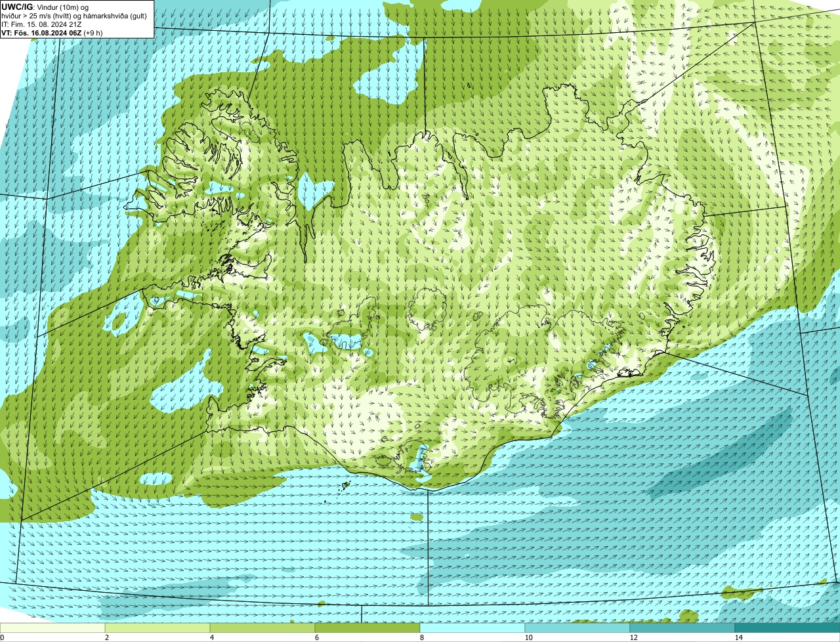Viewport: 840px width, 642px height.
Task: Click the legend tick label '4'
Action: (211, 637)
